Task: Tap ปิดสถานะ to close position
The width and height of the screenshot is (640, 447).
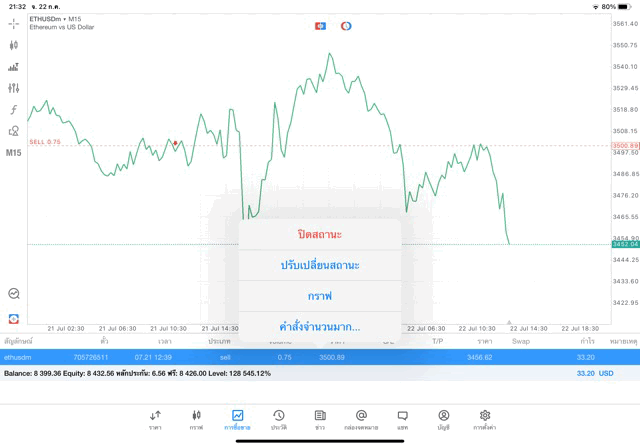Action: 320,234
